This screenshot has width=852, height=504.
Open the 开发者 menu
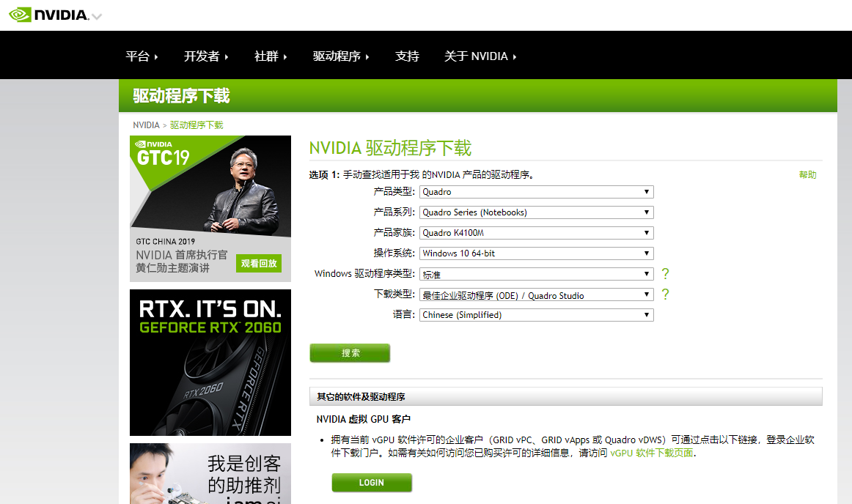coord(206,56)
